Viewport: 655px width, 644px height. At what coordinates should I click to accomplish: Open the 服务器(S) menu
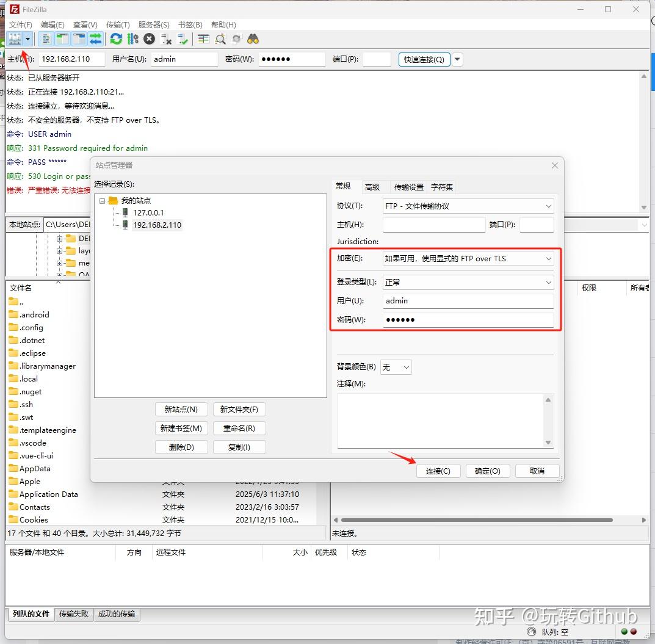coord(154,24)
